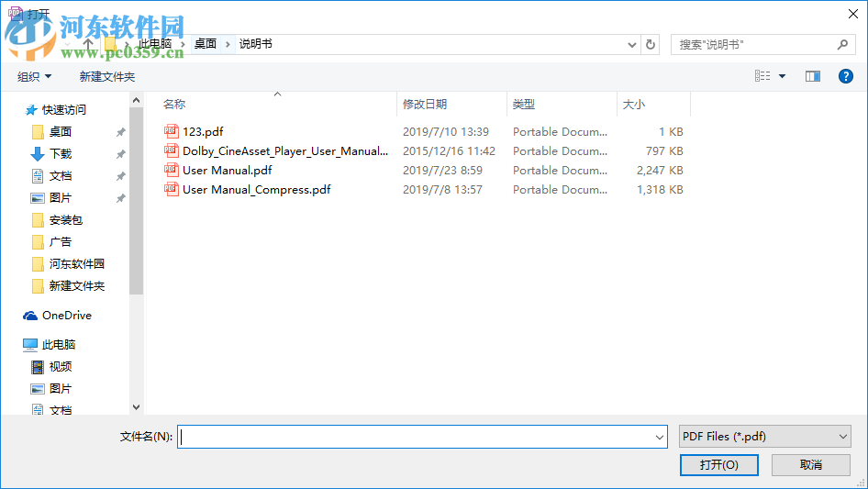Image resolution: width=868 pixels, height=489 pixels.
Task: Click the 取消 button
Action: pos(811,464)
